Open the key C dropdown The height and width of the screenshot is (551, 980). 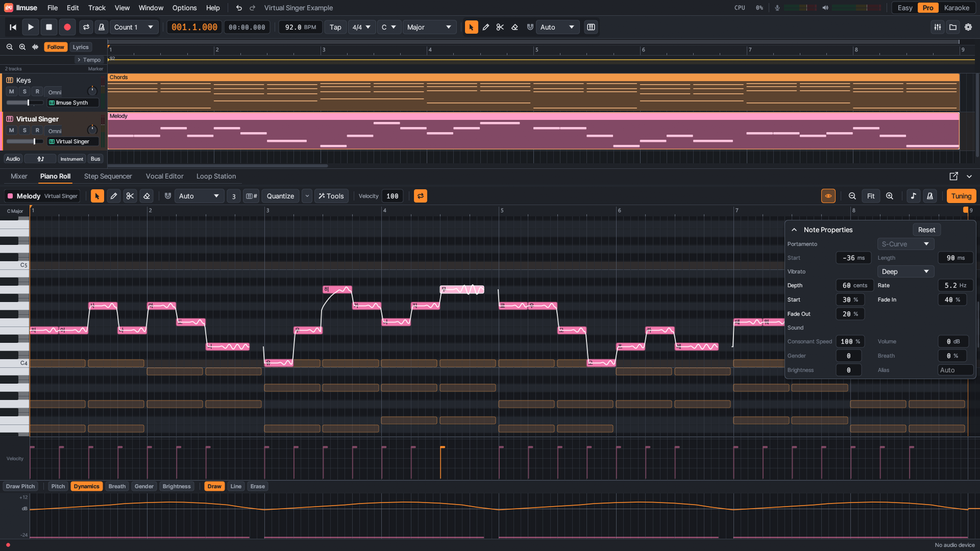[x=389, y=27]
